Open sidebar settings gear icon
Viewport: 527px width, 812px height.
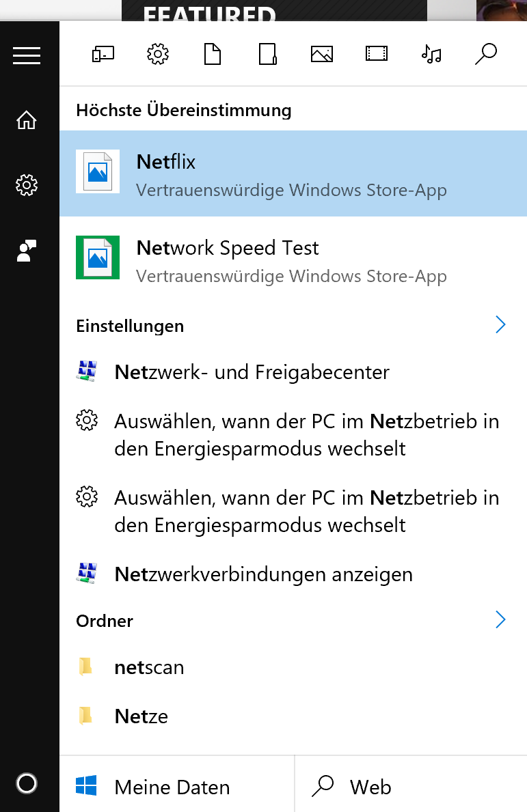coord(27,185)
